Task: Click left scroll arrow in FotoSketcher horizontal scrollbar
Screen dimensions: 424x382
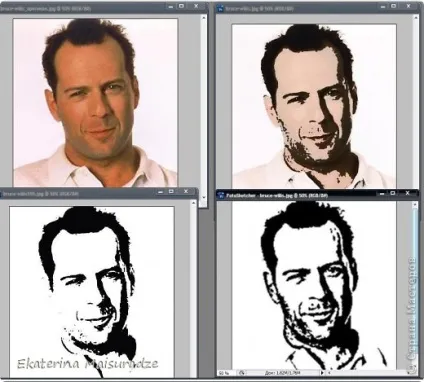Action: coord(329,373)
